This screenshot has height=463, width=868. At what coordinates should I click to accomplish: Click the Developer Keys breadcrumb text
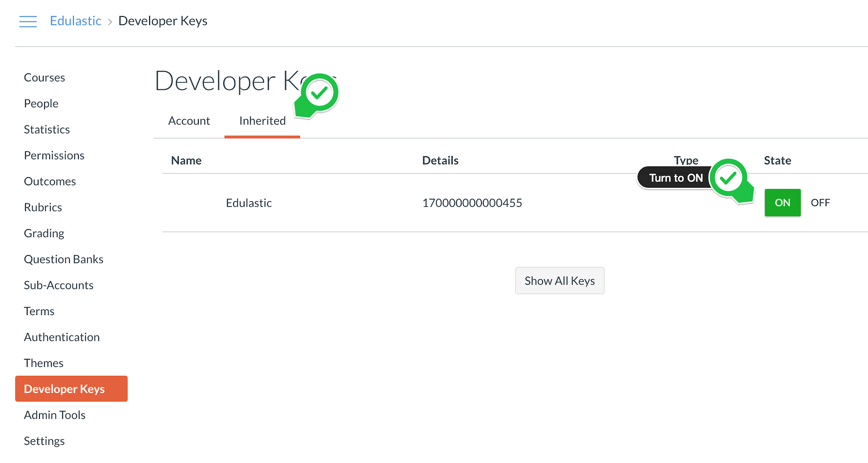pyautogui.click(x=163, y=21)
